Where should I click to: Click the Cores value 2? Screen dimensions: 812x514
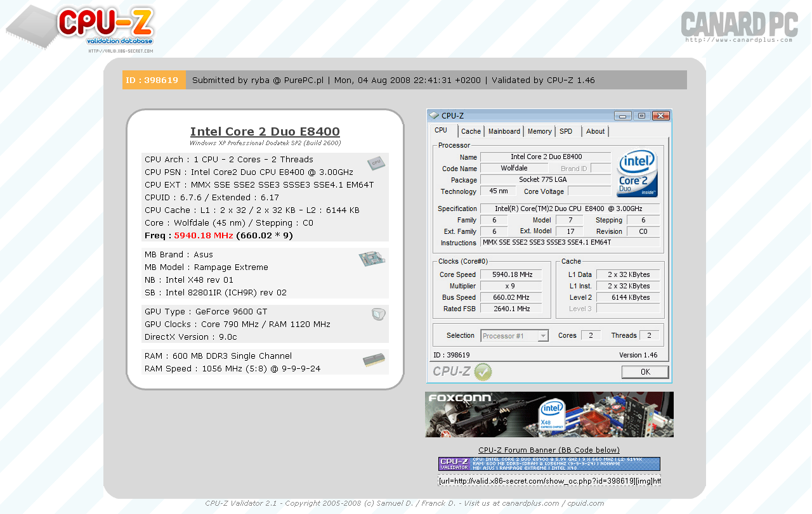(x=591, y=335)
